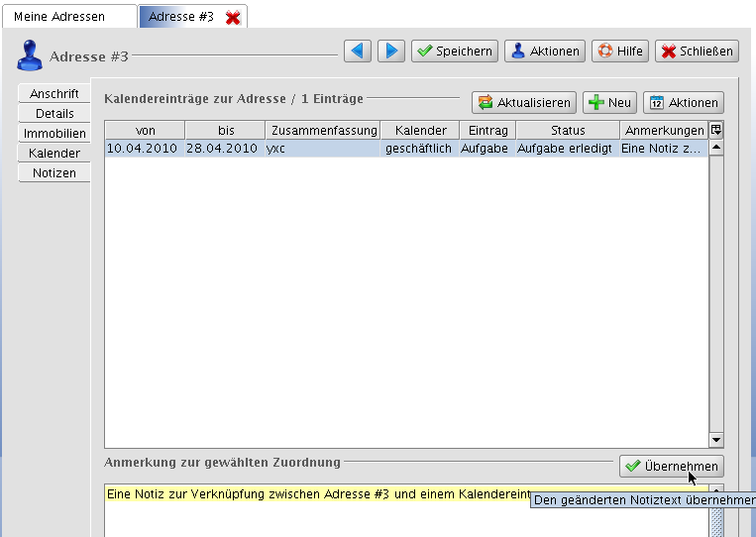This screenshot has width=756, height=537.
Task: Click the Aufgabe entry cell
Action: coord(487,148)
